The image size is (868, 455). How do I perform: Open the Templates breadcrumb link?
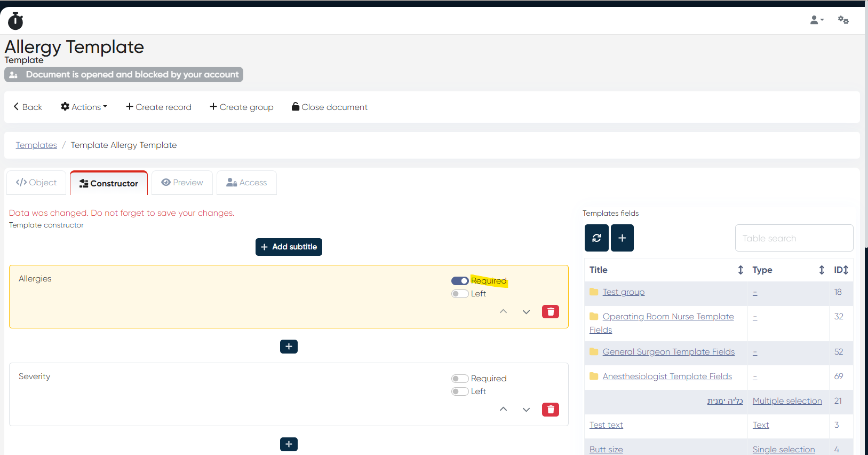tap(36, 145)
